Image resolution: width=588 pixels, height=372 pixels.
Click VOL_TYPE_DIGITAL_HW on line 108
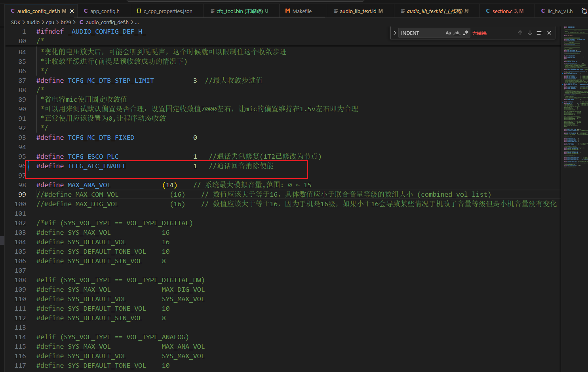(x=164, y=280)
